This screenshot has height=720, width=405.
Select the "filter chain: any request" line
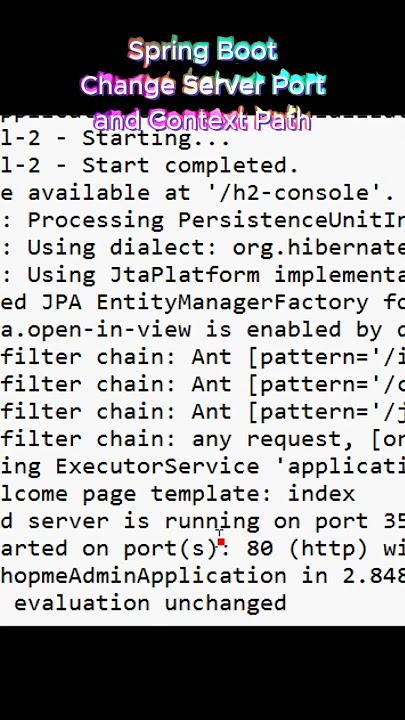point(202,439)
